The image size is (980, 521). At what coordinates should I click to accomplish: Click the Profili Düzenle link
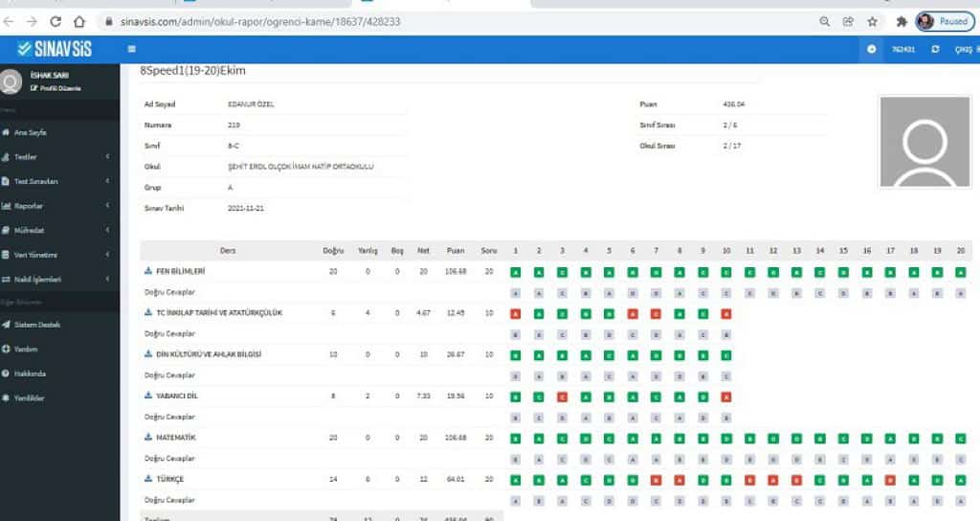(x=56, y=88)
